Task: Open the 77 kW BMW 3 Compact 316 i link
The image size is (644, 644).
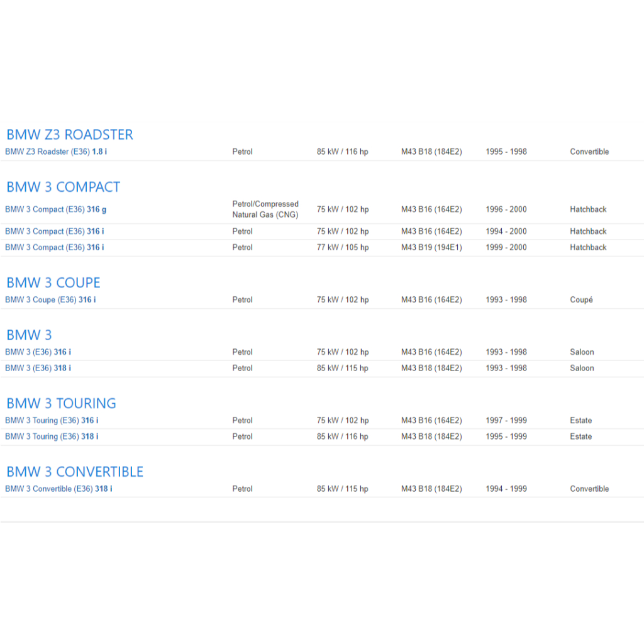Action: (x=55, y=248)
